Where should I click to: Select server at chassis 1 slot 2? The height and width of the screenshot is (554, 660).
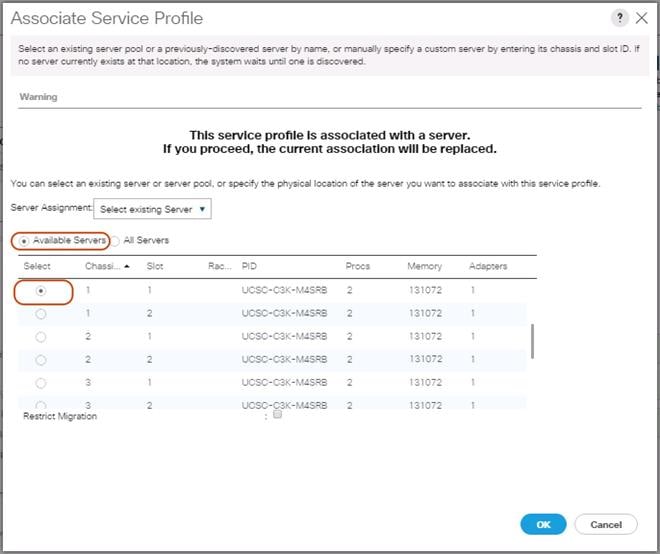coord(40,313)
